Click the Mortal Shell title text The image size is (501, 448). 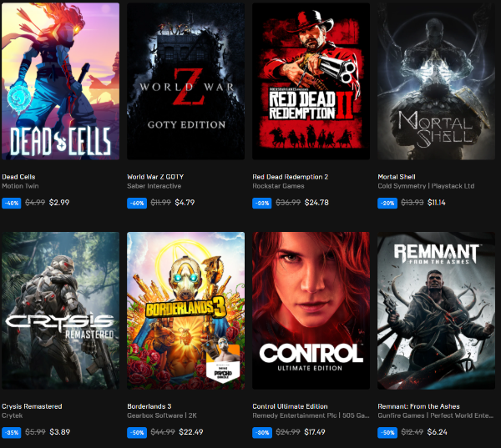397,177
